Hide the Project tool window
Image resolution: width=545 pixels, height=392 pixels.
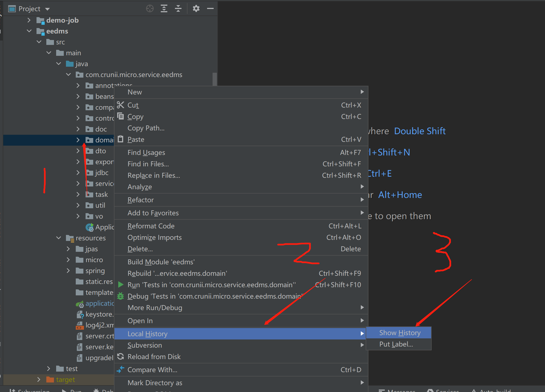(x=210, y=9)
